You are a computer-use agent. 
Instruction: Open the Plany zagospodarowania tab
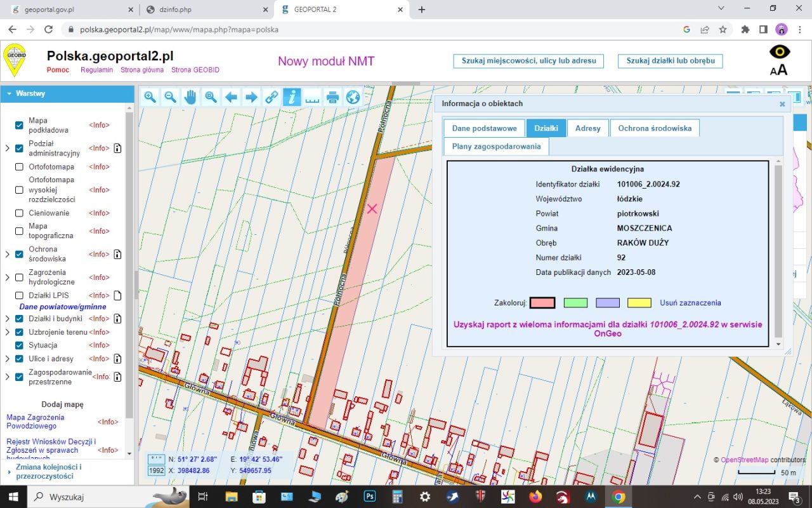(x=496, y=147)
